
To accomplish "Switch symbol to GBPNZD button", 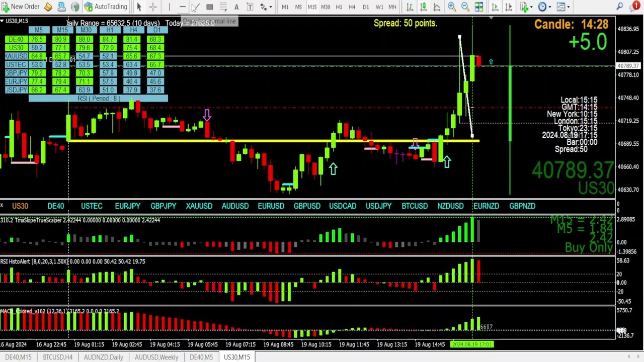I will point(522,206).
